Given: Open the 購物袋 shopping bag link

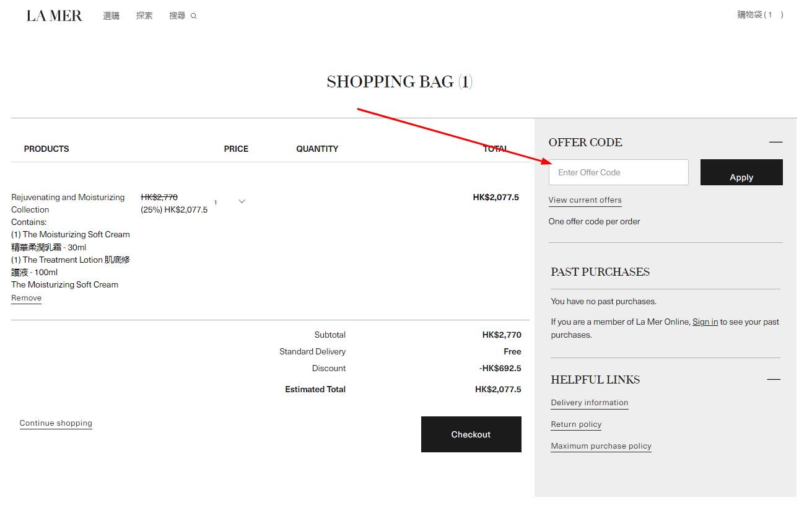Looking at the screenshot, I should tap(760, 15).
